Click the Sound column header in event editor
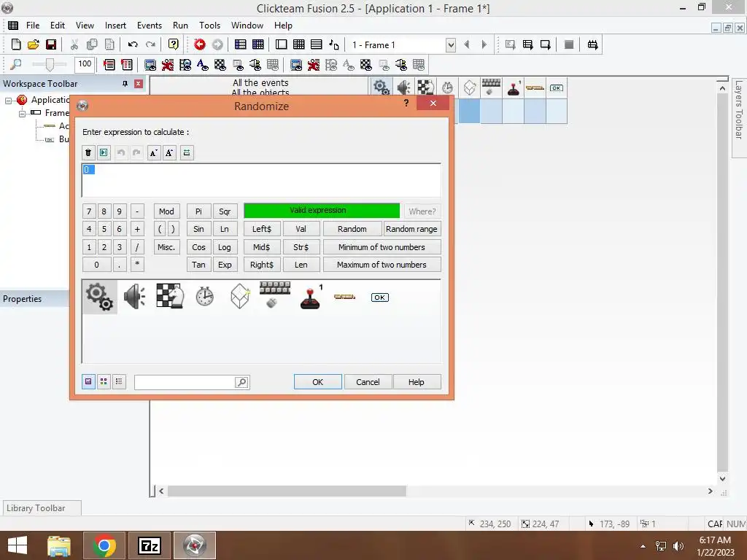Viewport: 747px width, 560px height. click(x=403, y=87)
